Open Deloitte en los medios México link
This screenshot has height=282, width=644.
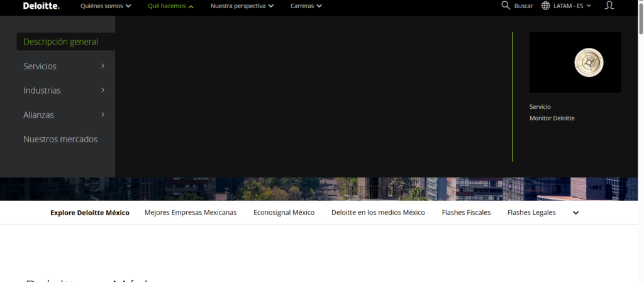click(x=378, y=213)
